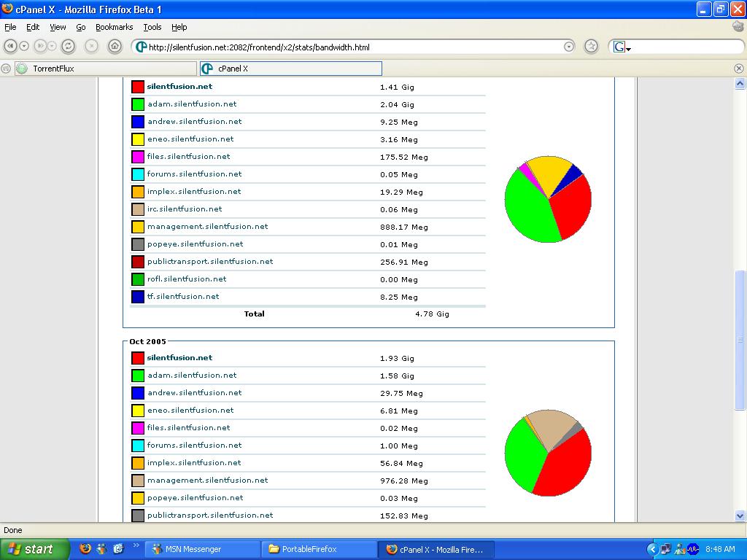747x560 pixels.
Task: Click the Oct 2005 pie chart
Action: click(x=548, y=453)
